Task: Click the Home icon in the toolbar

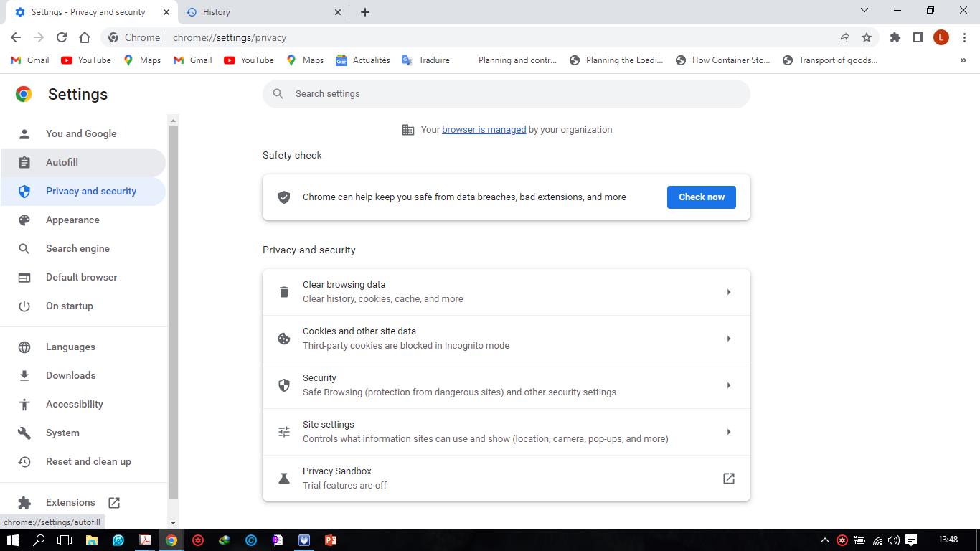Action: pyautogui.click(x=85, y=37)
